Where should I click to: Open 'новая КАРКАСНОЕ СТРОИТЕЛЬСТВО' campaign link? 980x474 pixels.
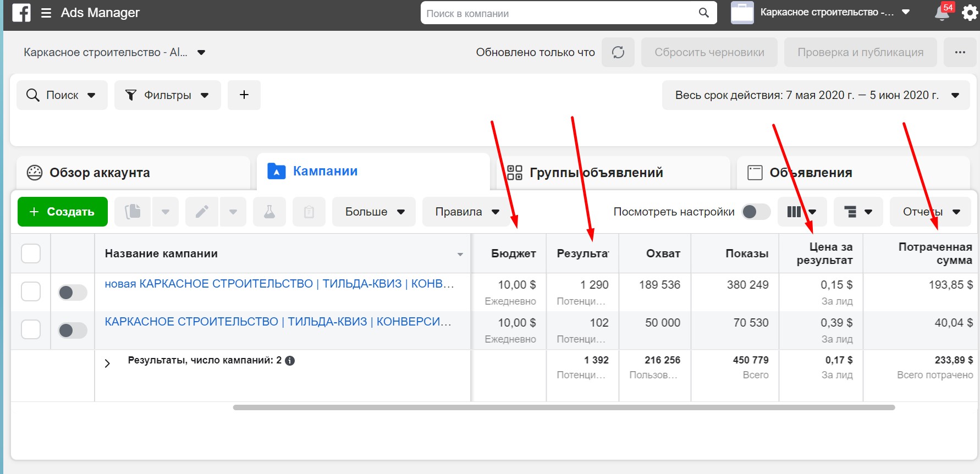pos(279,284)
